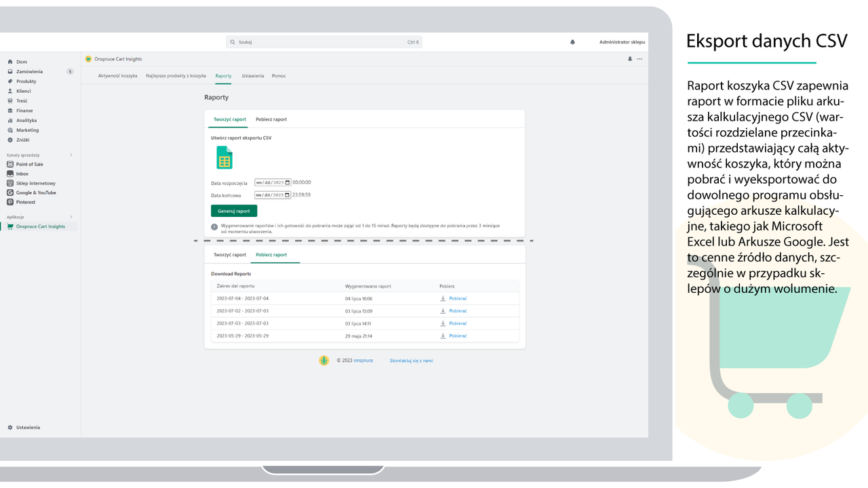Screen dimensions: 868x488
Task: Click the '2023-07-04 - 2023-07-04' date range cell
Action: pos(243,298)
